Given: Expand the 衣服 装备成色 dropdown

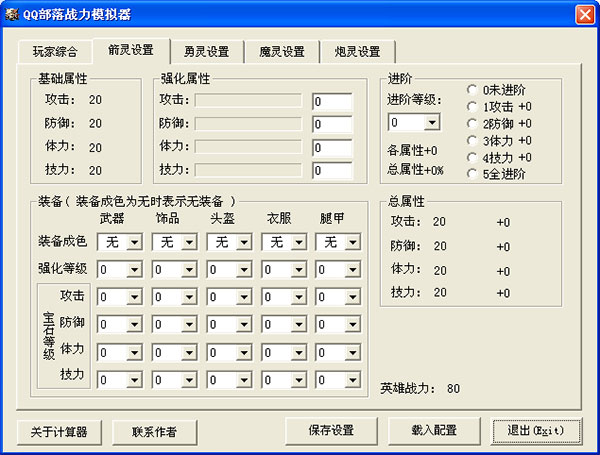Looking at the screenshot, I should tap(284, 242).
